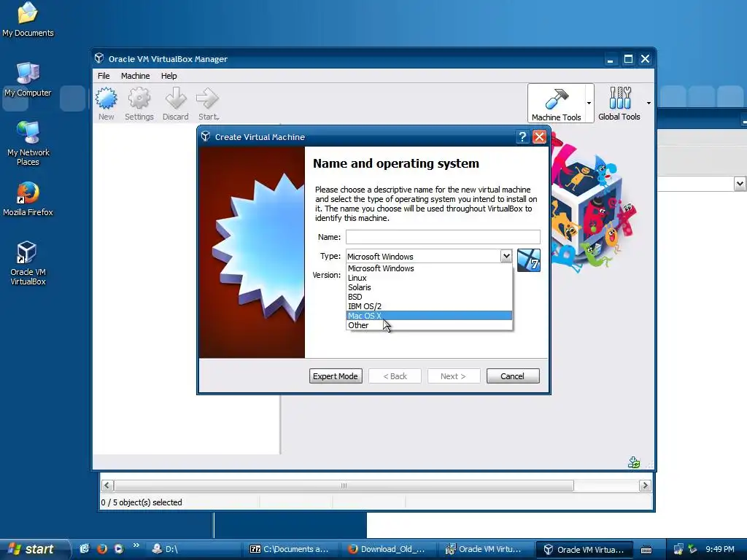Choose IBM OS/2 from the type list

click(x=429, y=307)
